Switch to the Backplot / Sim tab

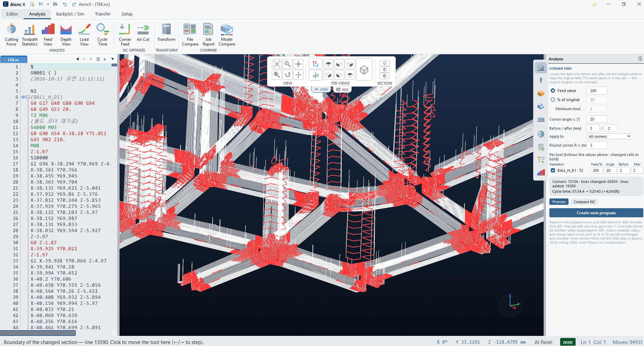(70, 14)
